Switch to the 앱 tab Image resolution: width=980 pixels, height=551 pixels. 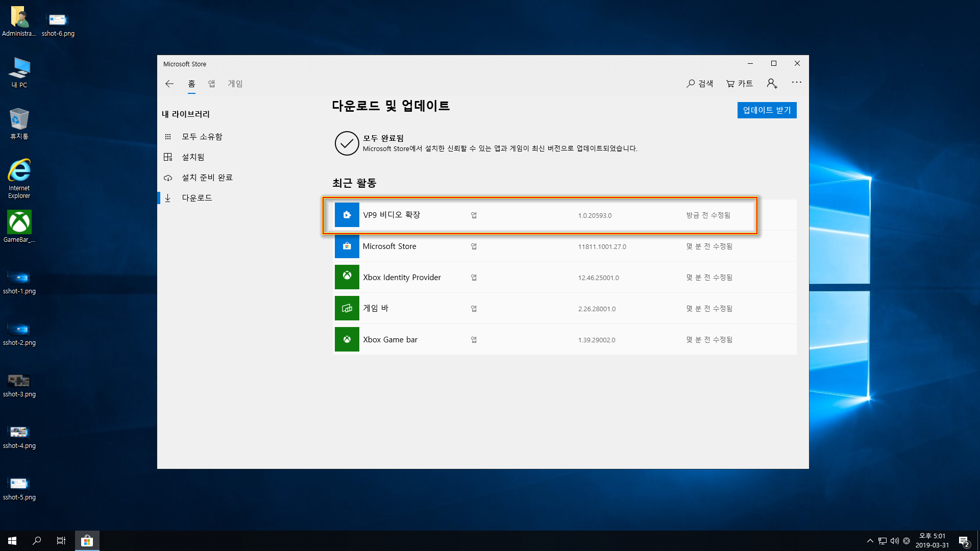pyautogui.click(x=211, y=84)
